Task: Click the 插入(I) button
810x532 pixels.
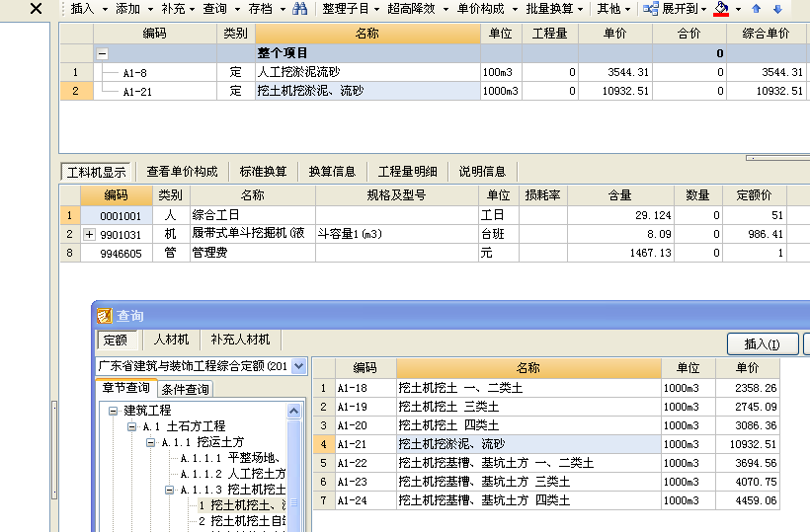Action: point(763,344)
